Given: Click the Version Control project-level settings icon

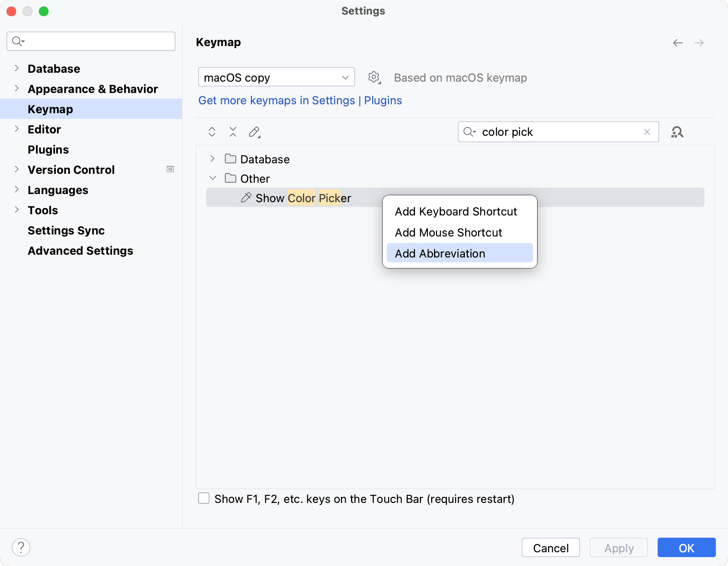Looking at the screenshot, I should pos(170,169).
